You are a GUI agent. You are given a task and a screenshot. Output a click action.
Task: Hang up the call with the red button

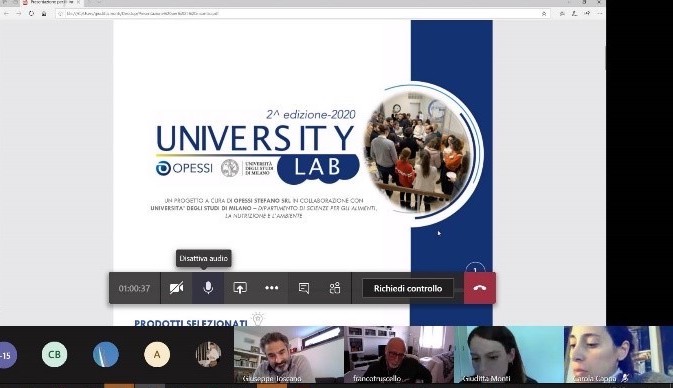pyautogui.click(x=479, y=288)
